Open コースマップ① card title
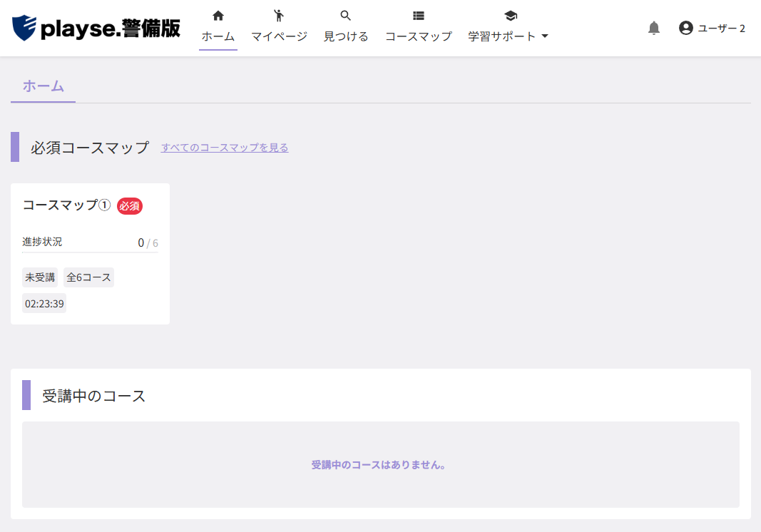The height and width of the screenshot is (532, 761). pyautogui.click(x=67, y=205)
